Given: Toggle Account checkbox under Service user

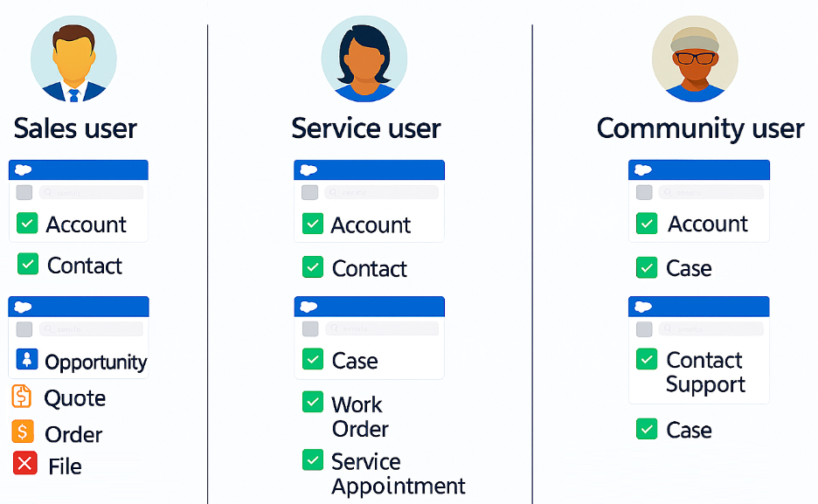Looking at the screenshot, I should tap(312, 224).
